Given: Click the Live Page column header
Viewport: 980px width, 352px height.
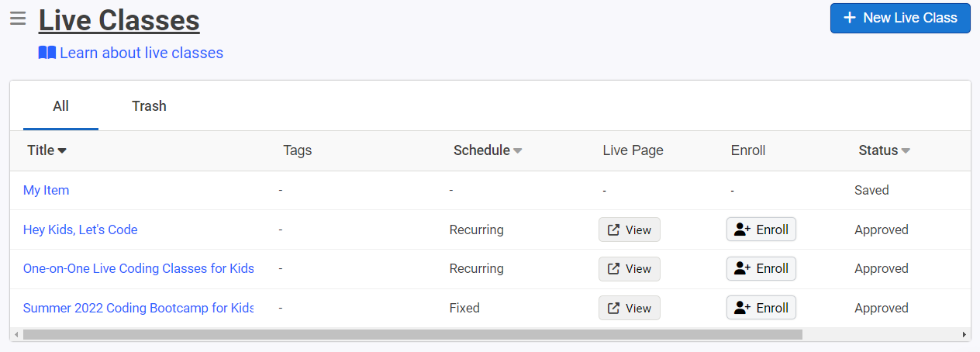Looking at the screenshot, I should pos(633,150).
